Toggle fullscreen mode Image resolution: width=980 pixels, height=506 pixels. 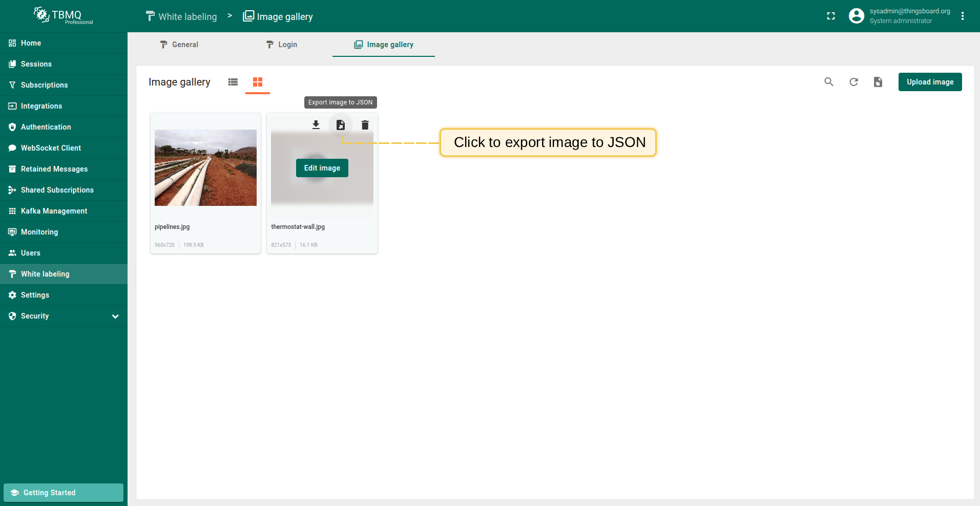coord(831,16)
